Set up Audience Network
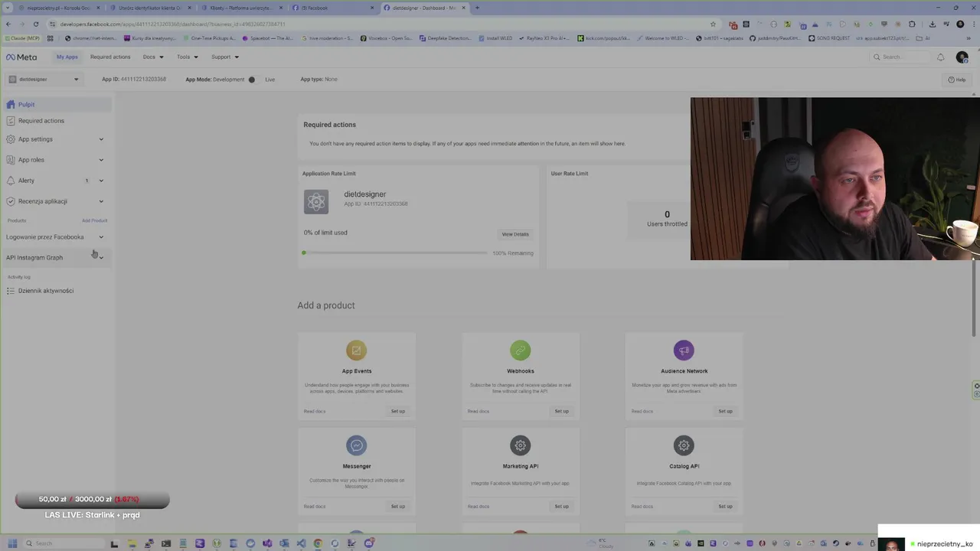 (x=725, y=411)
